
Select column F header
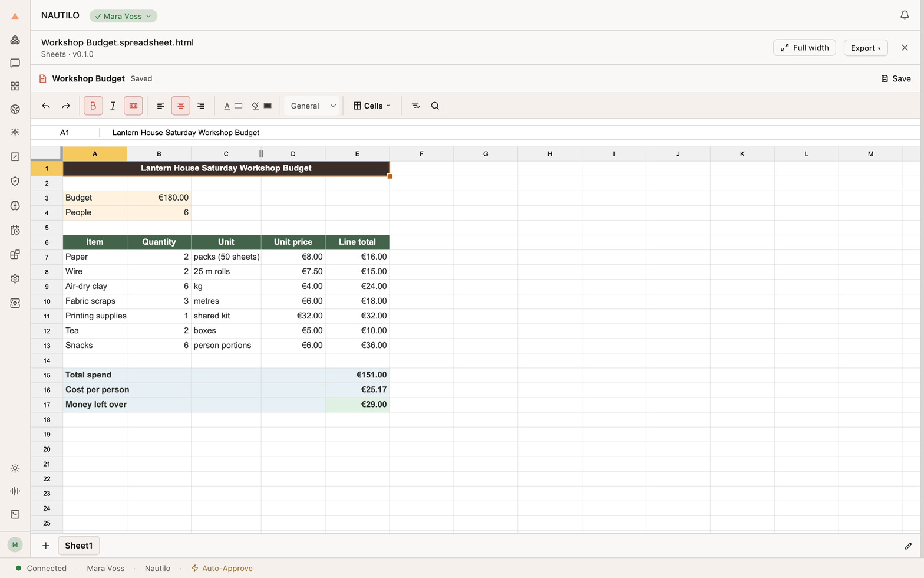click(421, 154)
